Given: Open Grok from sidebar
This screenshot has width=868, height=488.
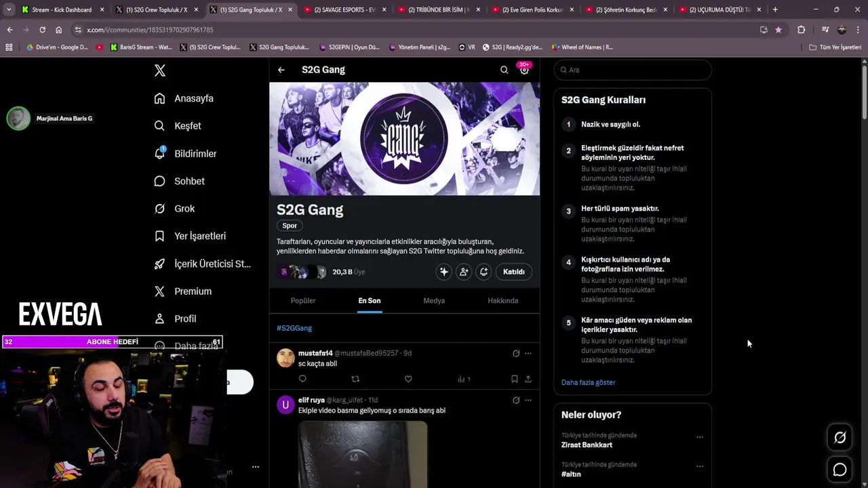Looking at the screenshot, I should pyautogui.click(x=174, y=209).
